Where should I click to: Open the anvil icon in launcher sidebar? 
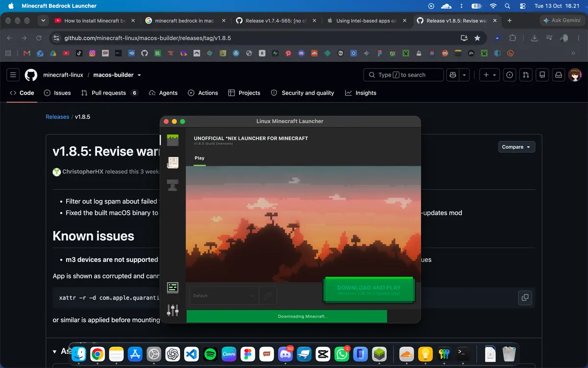(172, 185)
